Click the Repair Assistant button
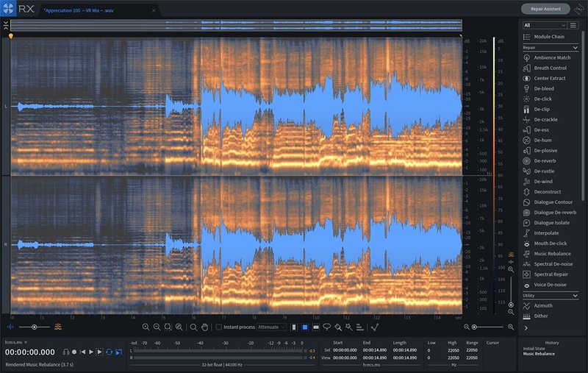The image size is (588, 373). [x=545, y=9]
